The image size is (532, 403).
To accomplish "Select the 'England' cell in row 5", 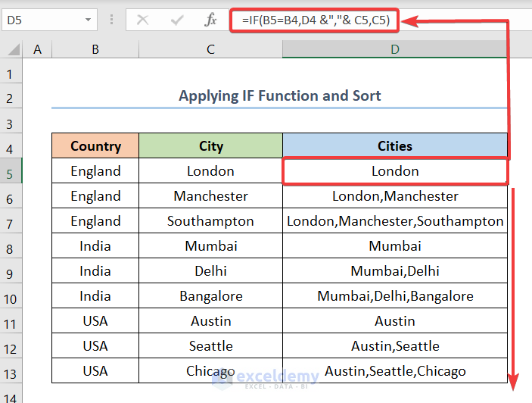I will pyautogui.click(x=95, y=170).
